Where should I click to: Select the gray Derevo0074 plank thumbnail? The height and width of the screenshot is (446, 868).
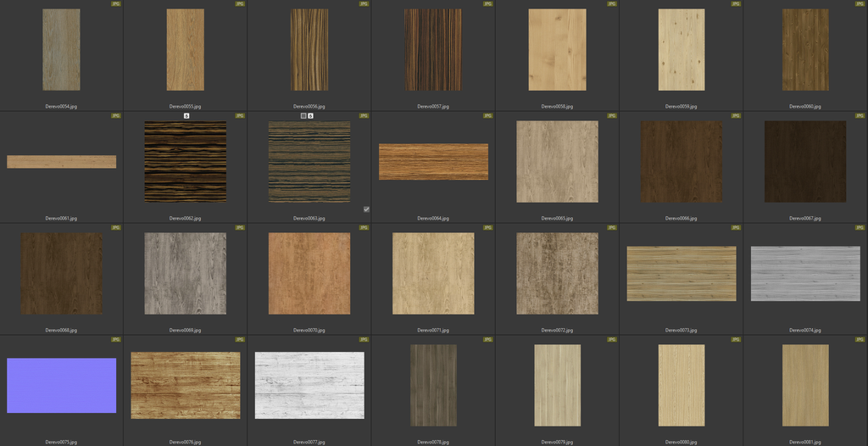805,273
